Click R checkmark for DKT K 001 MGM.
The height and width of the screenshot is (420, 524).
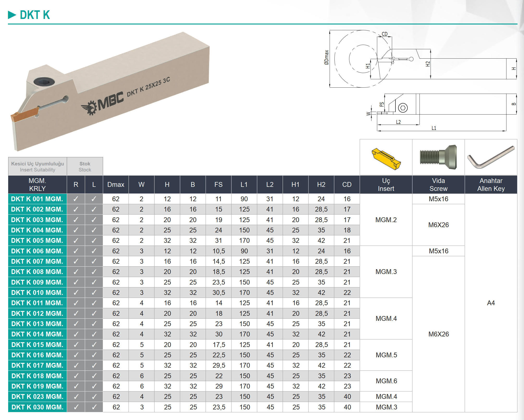click(76, 199)
